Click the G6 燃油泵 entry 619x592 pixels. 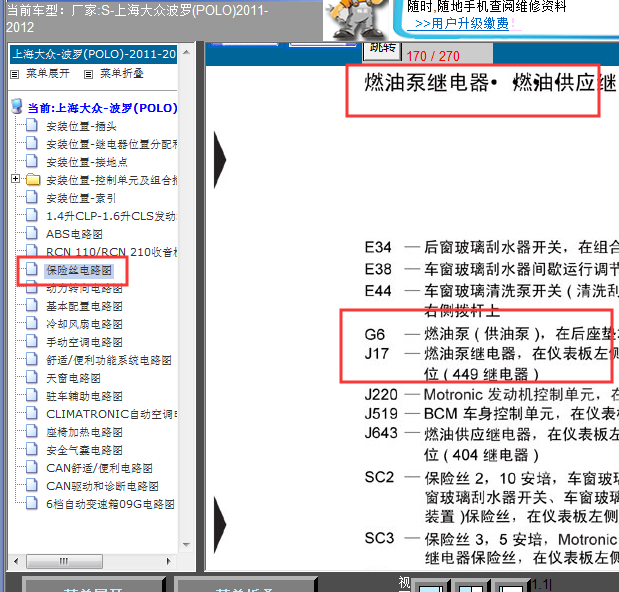491,334
